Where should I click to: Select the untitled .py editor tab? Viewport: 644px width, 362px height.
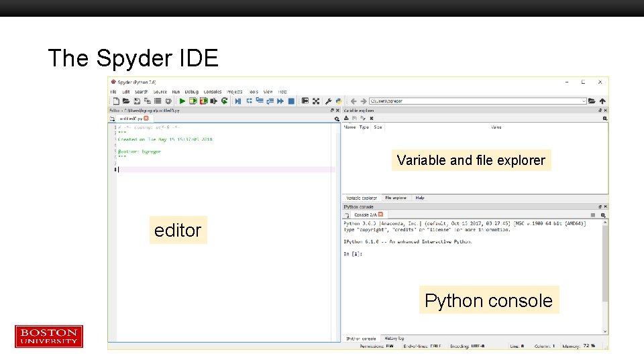click(131, 119)
